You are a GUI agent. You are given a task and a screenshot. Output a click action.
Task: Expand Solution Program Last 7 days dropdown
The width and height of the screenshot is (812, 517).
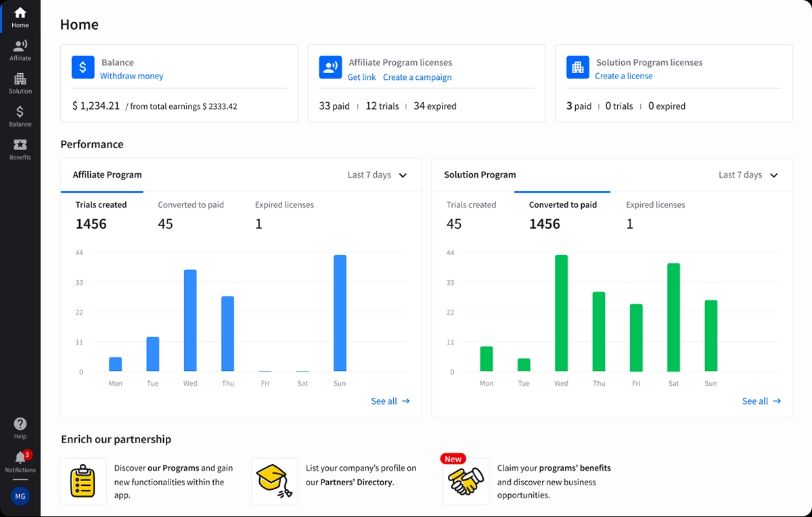tap(748, 175)
